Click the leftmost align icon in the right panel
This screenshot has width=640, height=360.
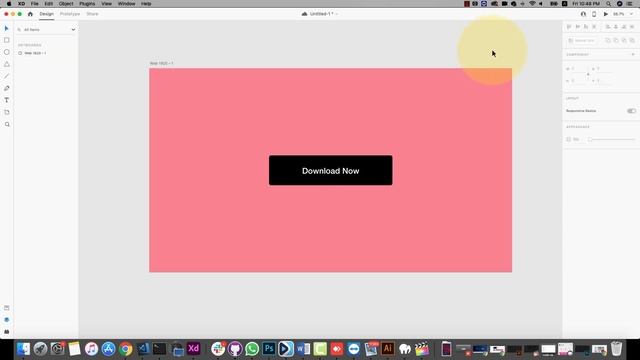pyautogui.click(x=569, y=27)
